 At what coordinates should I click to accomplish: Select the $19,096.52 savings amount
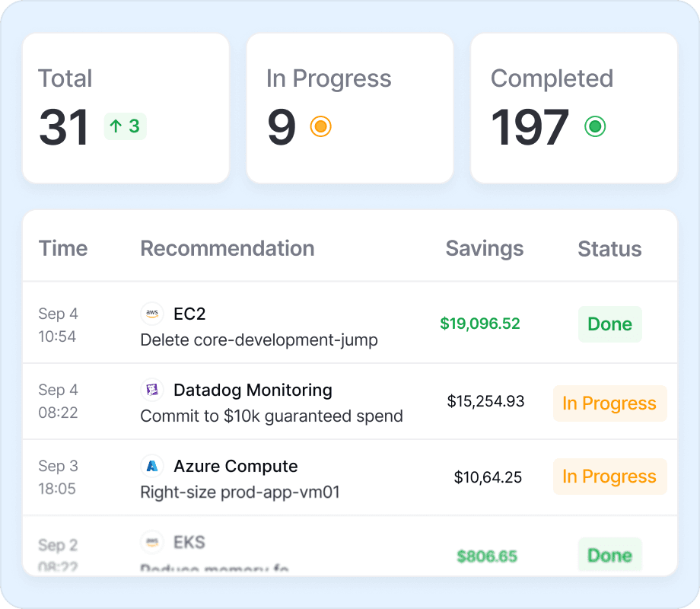[x=479, y=324]
